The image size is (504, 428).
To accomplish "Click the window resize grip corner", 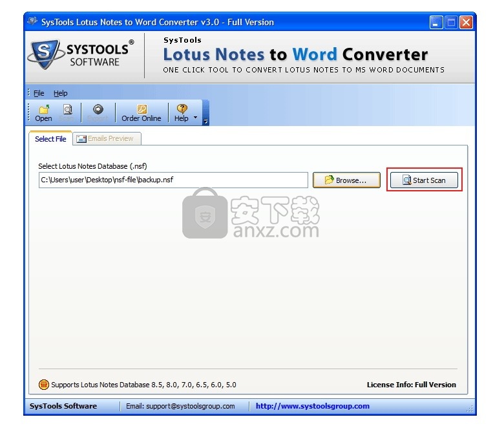I will pos(470,409).
